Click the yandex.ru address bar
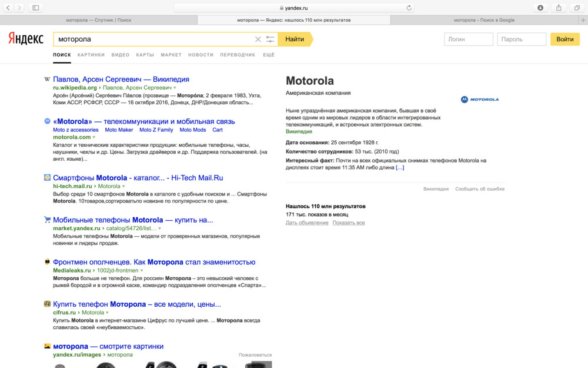The image size is (588, 368). coord(293,8)
